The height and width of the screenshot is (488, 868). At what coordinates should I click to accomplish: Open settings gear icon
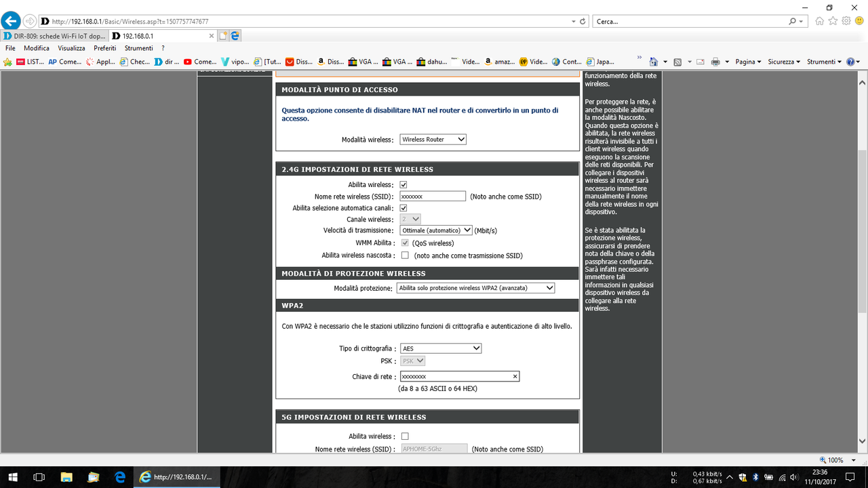pyautogui.click(x=846, y=21)
